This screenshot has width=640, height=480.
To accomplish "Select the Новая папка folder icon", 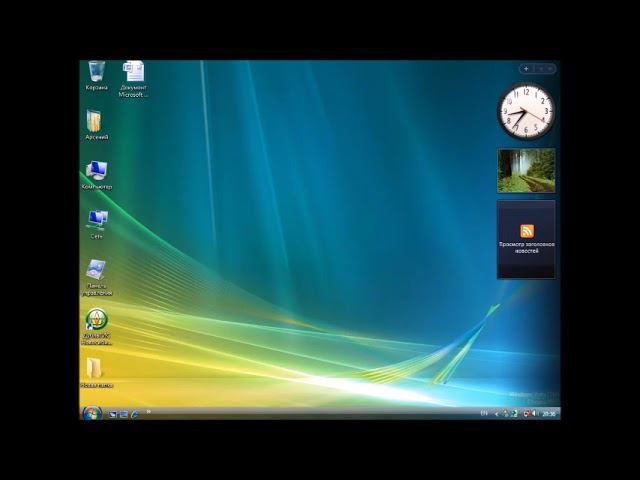I will pyautogui.click(x=96, y=372).
